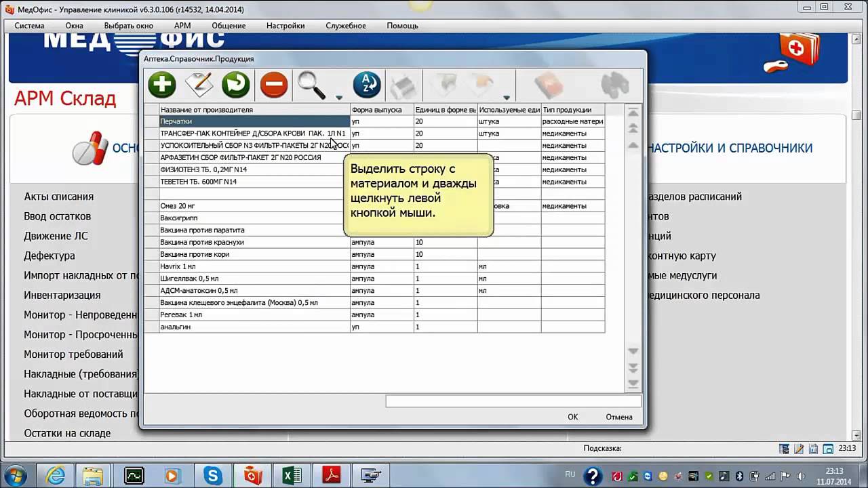The height and width of the screenshot is (488, 868).
Task: Sort by Название от производителя column header
Action: 254,109
